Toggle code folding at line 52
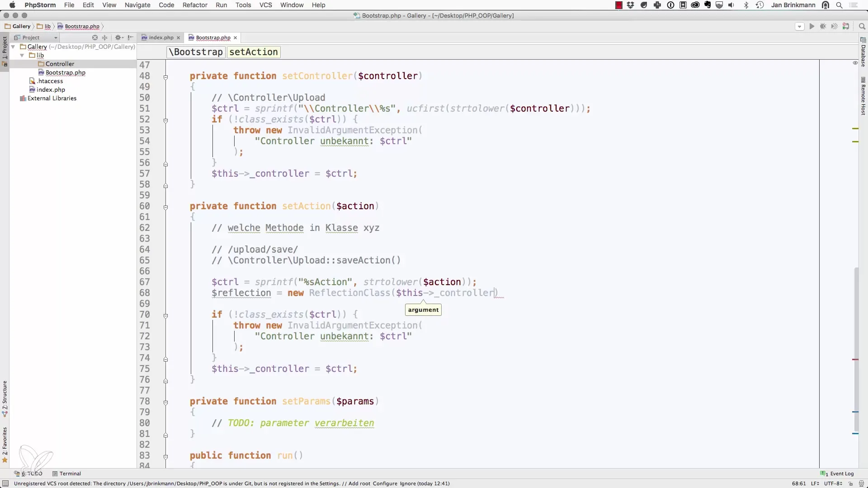The height and width of the screenshot is (488, 868). click(166, 121)
